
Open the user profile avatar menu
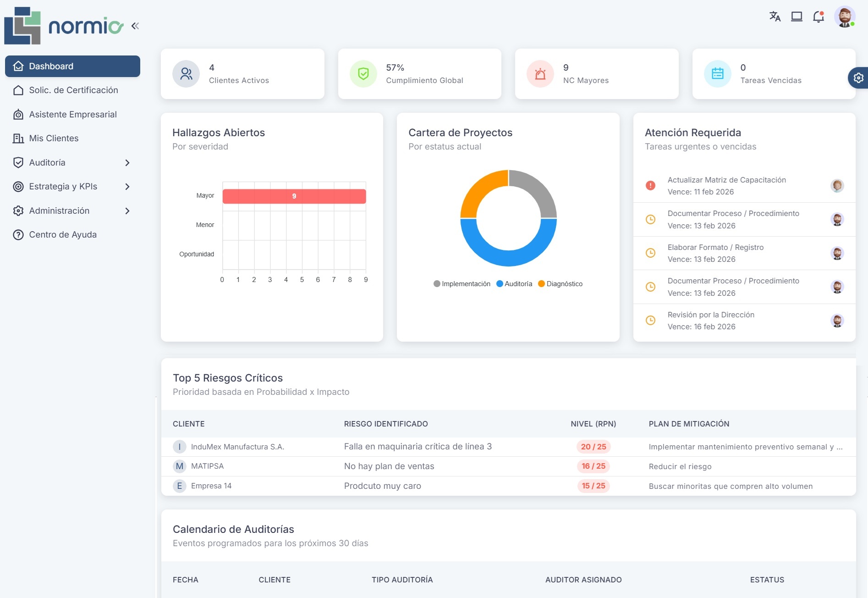click(x=844, y=17)
